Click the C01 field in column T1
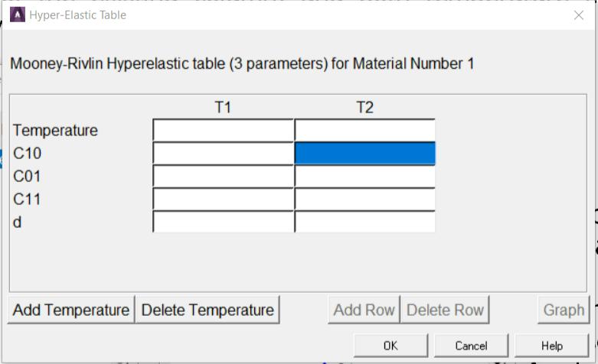598x364 pixels. 223,176
